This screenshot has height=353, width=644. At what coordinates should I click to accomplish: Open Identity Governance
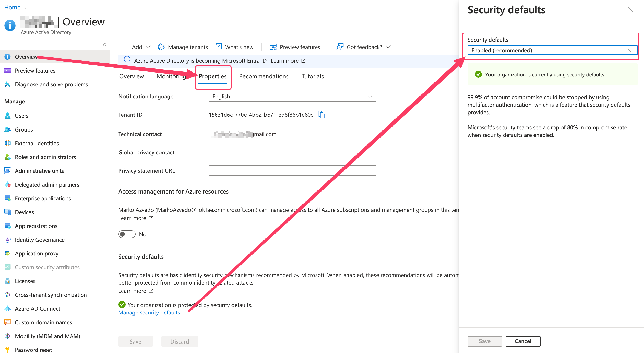click(40, 239)
